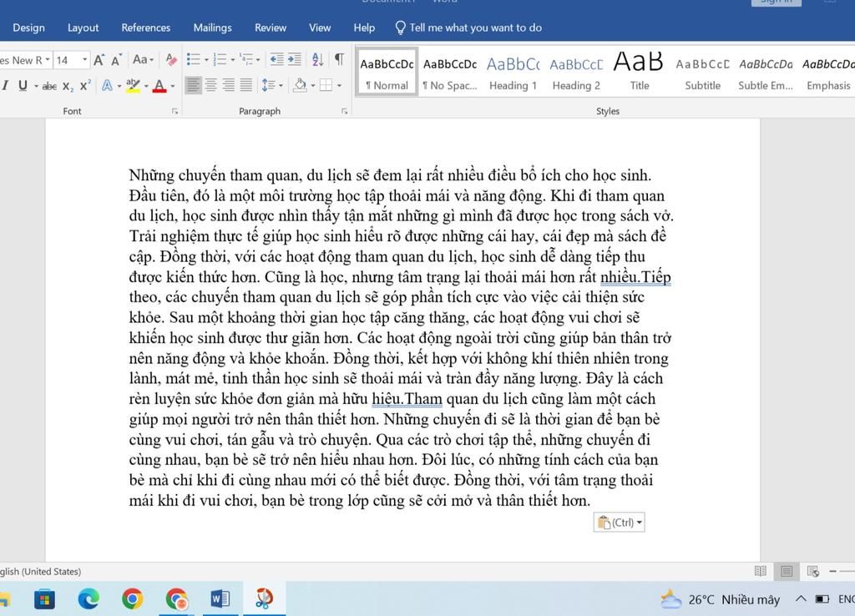Viewport: 855px width, 616px height.
Task: Open Font dialog launcher
Action: pyautogui.click(x=175, y=111)
